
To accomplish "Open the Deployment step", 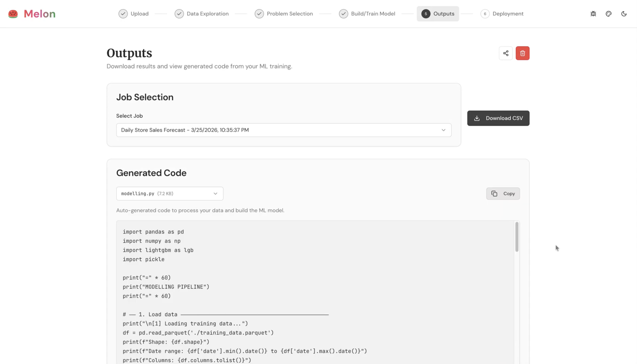I will click(x=508, y=14).
